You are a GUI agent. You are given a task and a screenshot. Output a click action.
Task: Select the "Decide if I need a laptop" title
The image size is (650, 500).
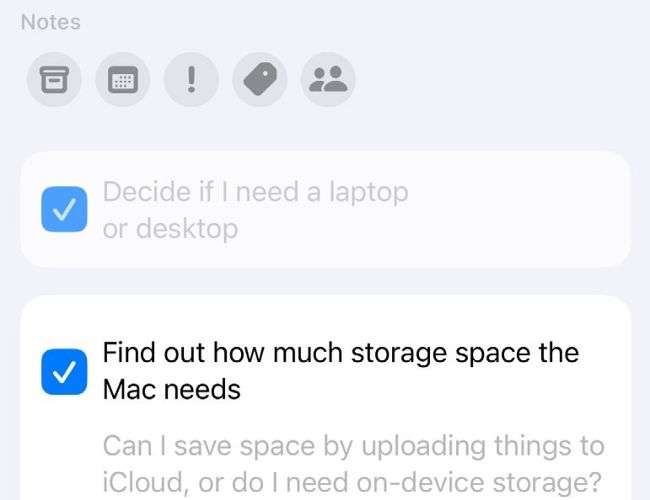coord(255,191)
